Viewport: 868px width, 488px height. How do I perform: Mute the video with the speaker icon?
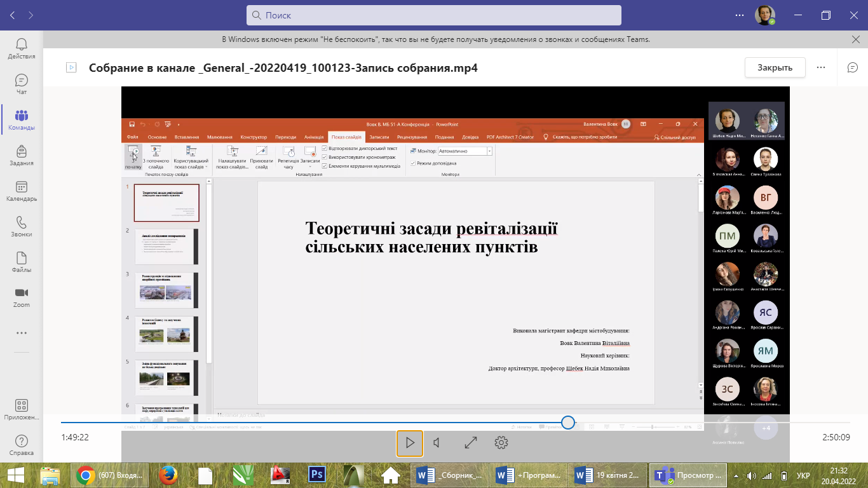pos(437,443)
